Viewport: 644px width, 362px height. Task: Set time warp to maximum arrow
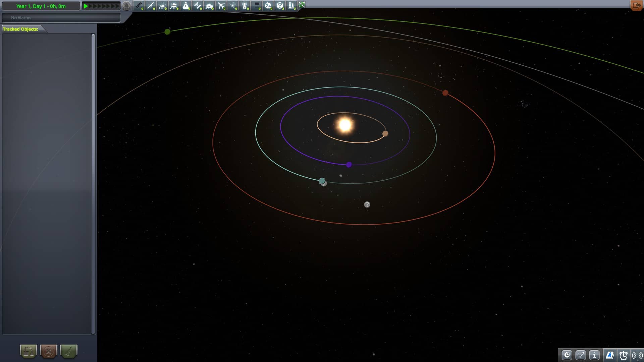point(117,6)
